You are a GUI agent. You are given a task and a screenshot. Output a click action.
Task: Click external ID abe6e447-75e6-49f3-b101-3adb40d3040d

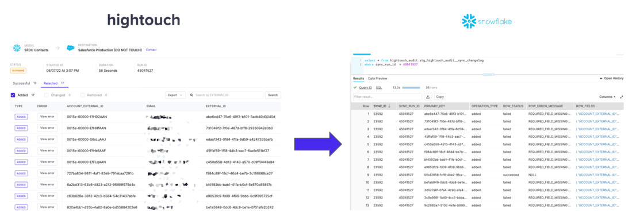(240, 117)
